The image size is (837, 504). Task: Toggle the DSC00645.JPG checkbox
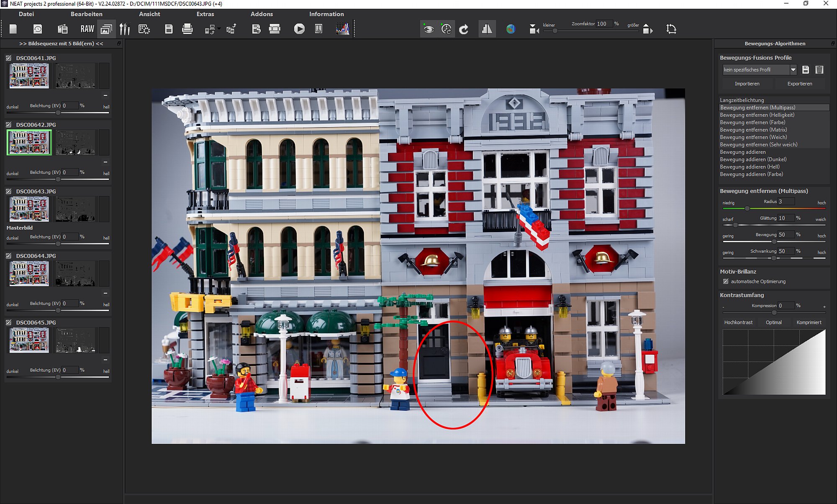coord(9,322)
